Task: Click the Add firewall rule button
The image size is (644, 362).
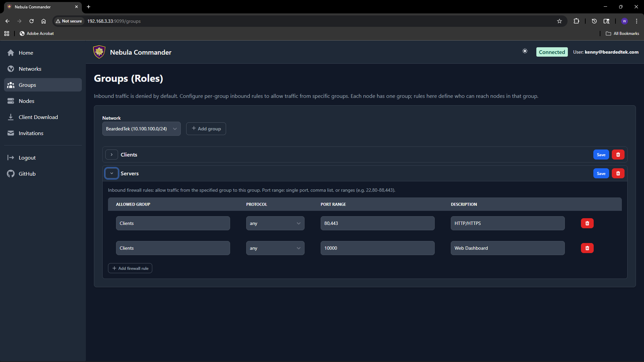Action: (x=130, y=268)
